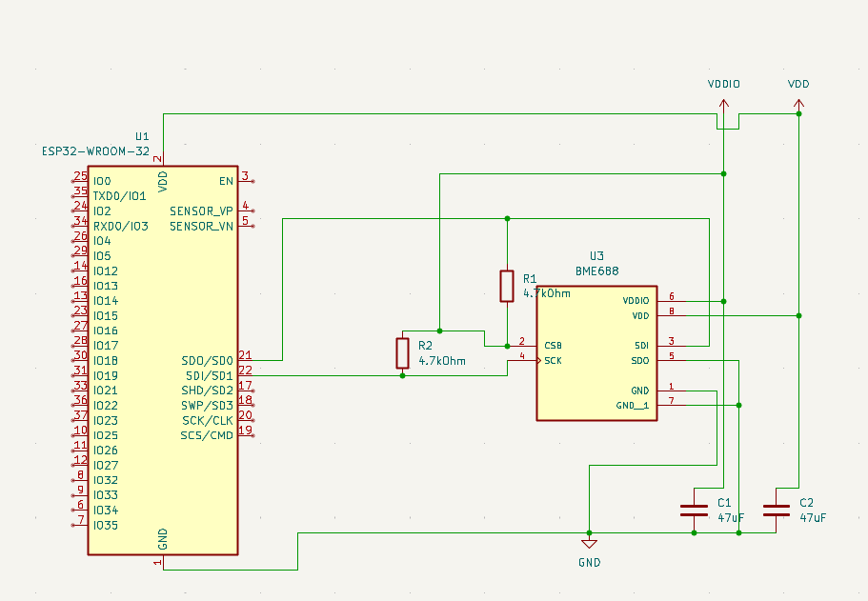Click the VDDIO power arrow symbol
This screenshot has height=601, width=868.
pyautogui.click(x=723, y=104)
